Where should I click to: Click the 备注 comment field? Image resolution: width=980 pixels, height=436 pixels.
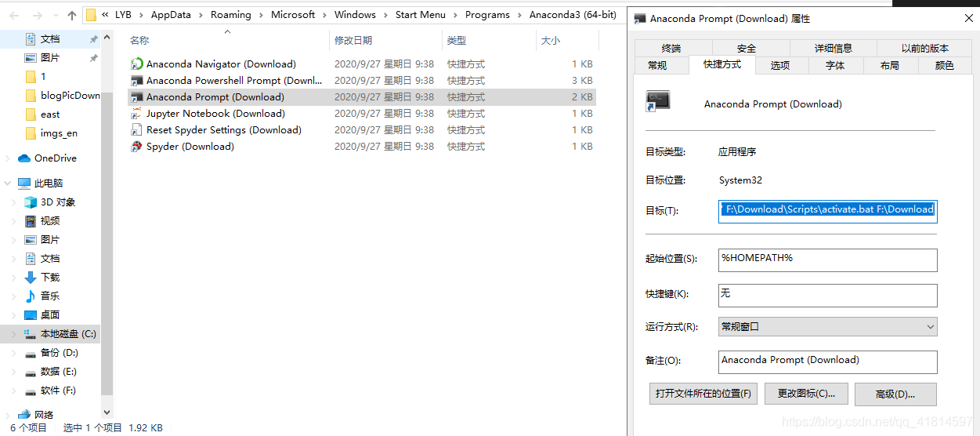click(x=827, y=362)
